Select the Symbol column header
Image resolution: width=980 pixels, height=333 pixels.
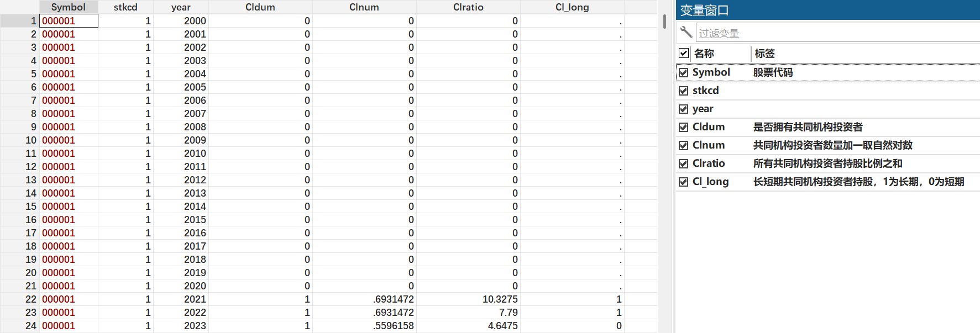69,7
